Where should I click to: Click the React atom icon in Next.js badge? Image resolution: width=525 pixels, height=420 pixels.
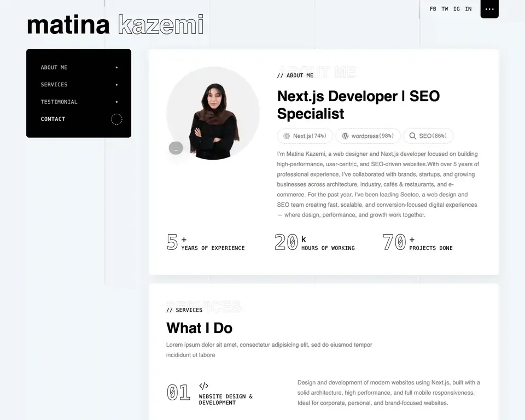pyautogui.click(x=287, y=136)
